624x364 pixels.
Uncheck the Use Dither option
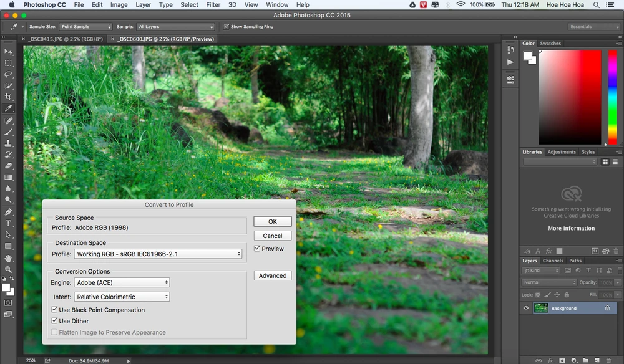coord(54,321)
